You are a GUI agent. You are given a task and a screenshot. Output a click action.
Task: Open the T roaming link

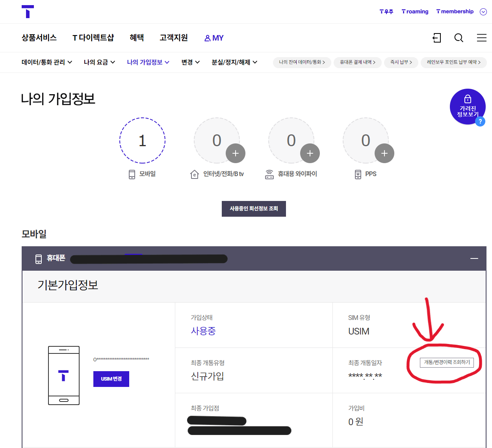[415, 11]
